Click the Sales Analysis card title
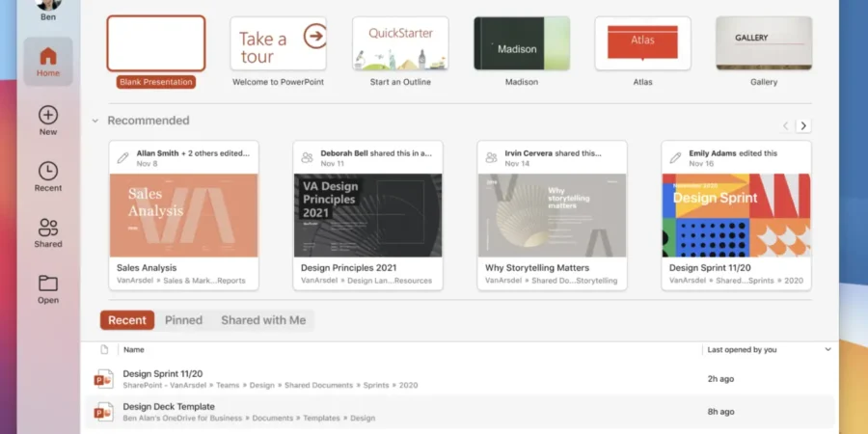The width and height of the screenshot is (868, 434). click(147, 268)
